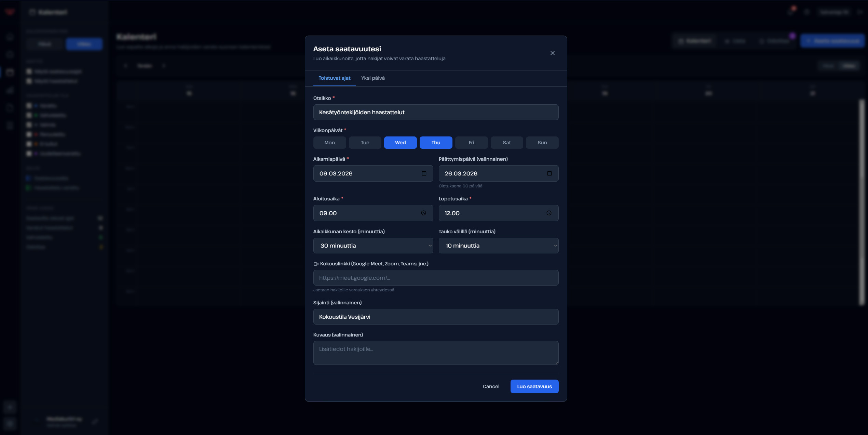Open the end date calendar picker icon

549,173
